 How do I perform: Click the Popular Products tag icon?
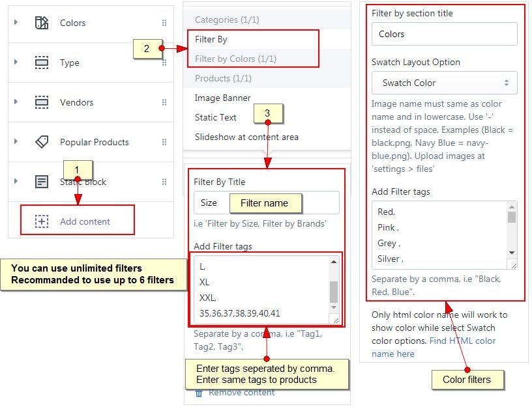tap(42, 142)
